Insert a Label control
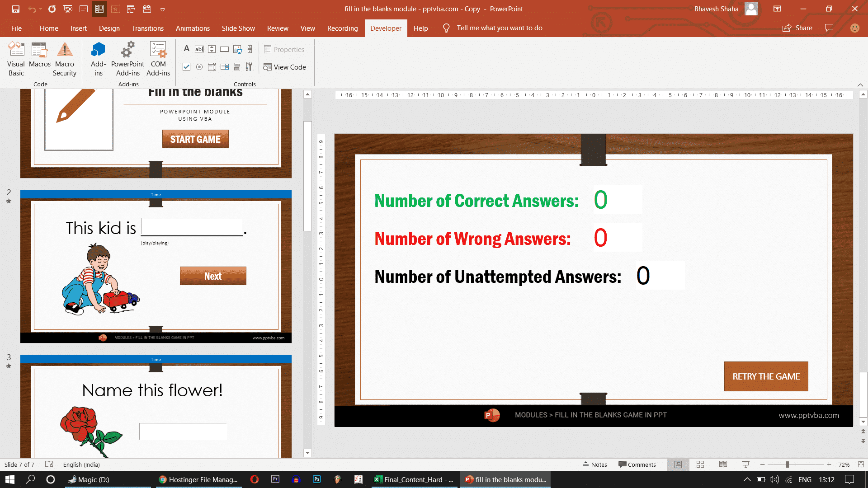 click(187, 49)
